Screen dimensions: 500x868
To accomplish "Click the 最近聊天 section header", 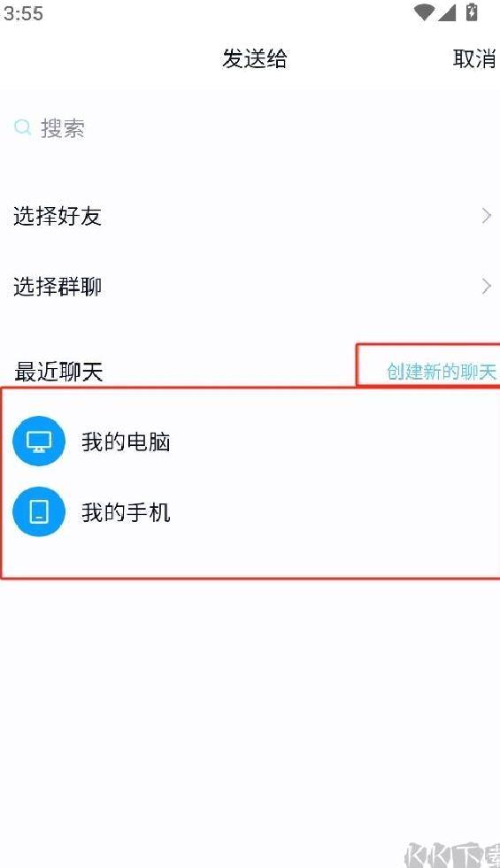I will click(58, 372).
